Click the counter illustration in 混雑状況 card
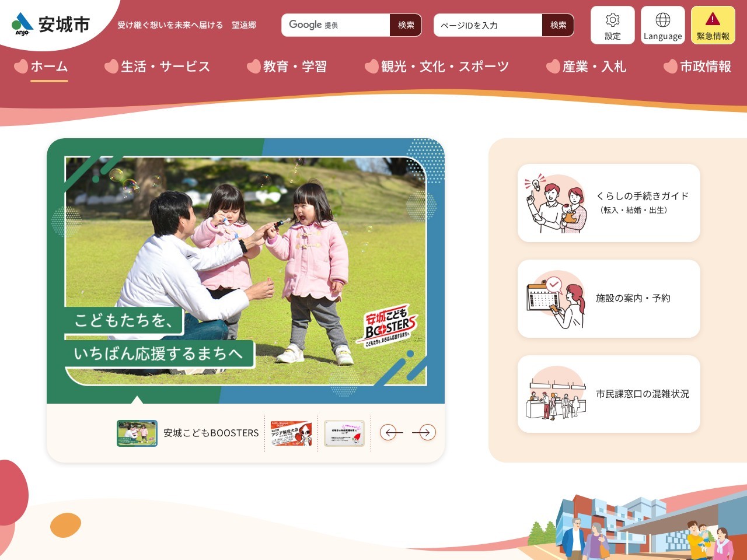The width and height of the screenshot is (747, 560). point(556,394)
